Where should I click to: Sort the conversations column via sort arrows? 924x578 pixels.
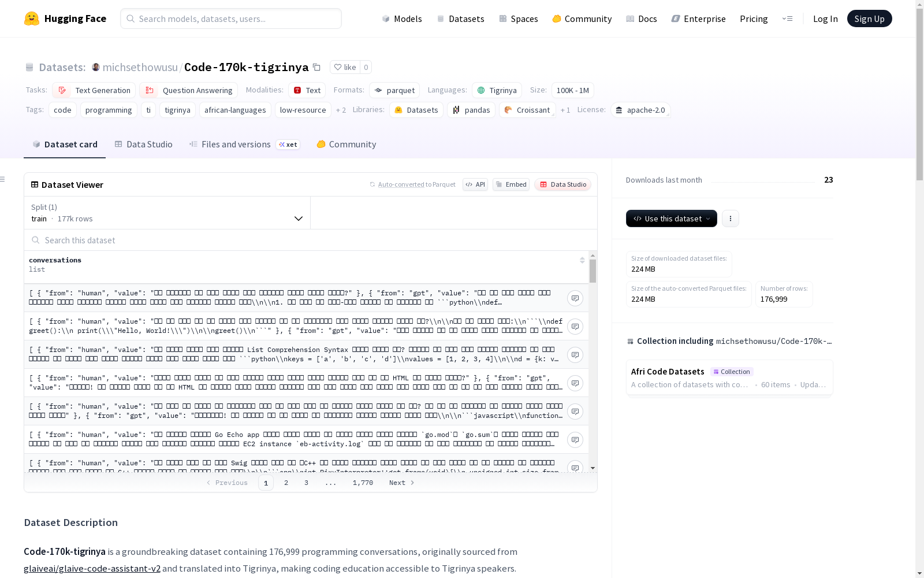tap(582, 260)
